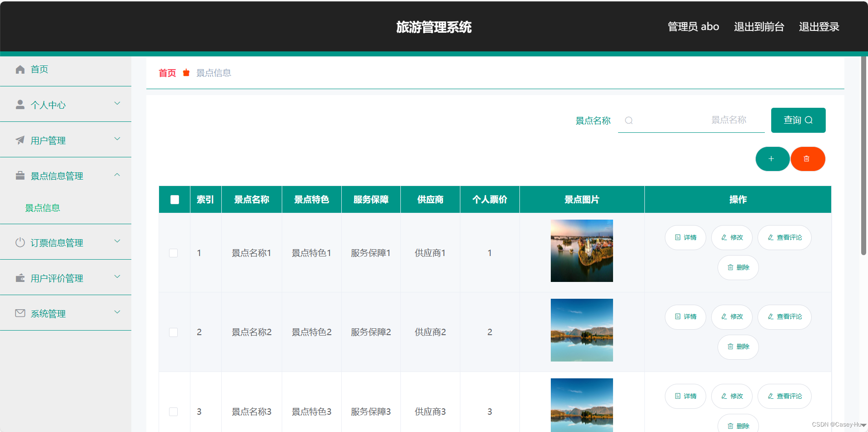Open the 订票信息管理 menu
Screen dimensions: 868x432
pyautogui.click(x=65, y=242)
